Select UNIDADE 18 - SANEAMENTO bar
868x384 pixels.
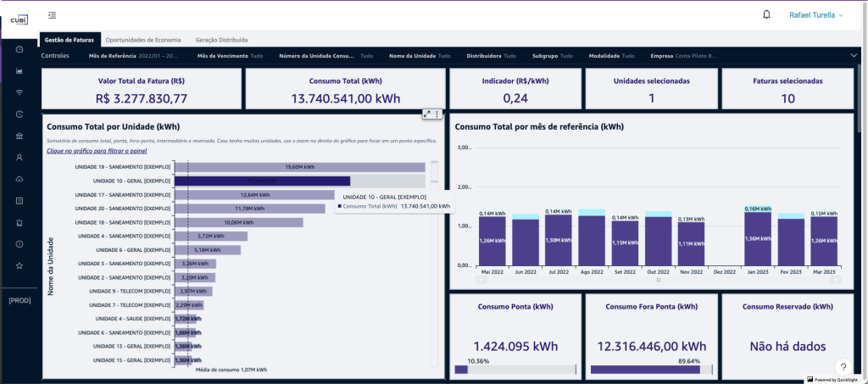point(238,222)
